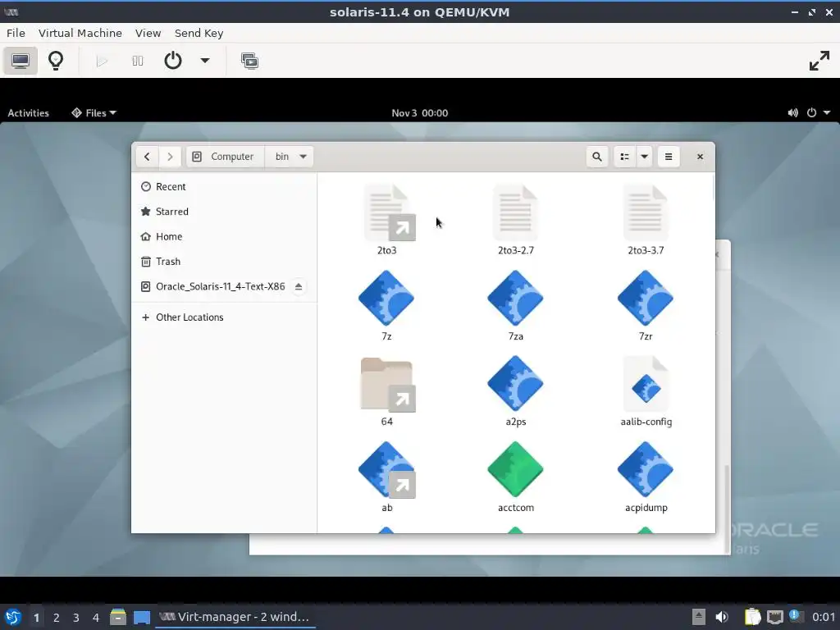Eject the Oracle Solaris volume
Screen dimensions: 840x630
point(299,286)
